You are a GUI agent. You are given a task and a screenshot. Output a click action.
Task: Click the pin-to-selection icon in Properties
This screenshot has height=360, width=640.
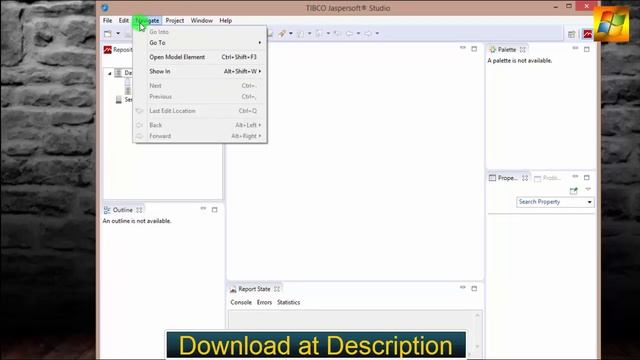(x=574, y=191)
